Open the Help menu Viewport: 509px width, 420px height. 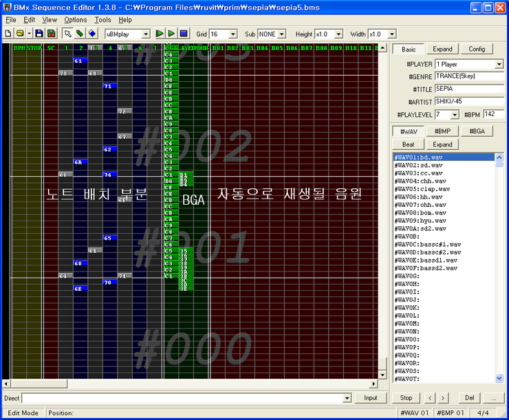125,20
